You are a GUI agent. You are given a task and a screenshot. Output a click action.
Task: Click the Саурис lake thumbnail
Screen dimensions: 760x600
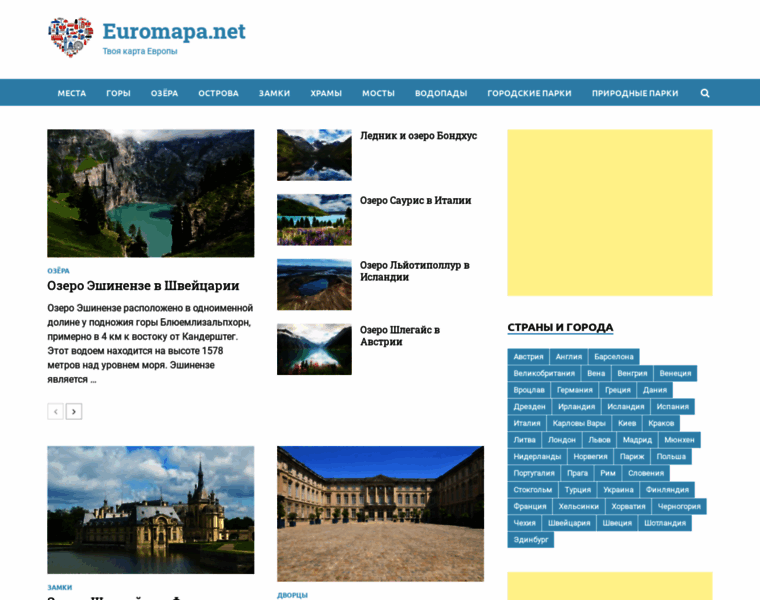(315, 220)
